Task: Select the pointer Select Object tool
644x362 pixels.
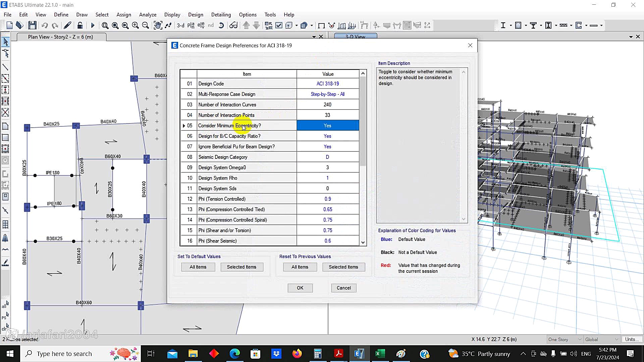Action: [5, 42]
